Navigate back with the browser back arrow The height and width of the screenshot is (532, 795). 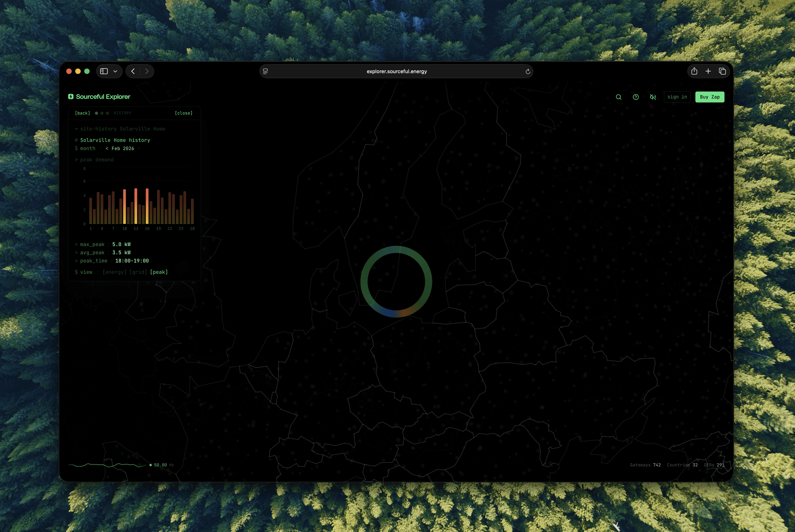(x=133, y=71)
